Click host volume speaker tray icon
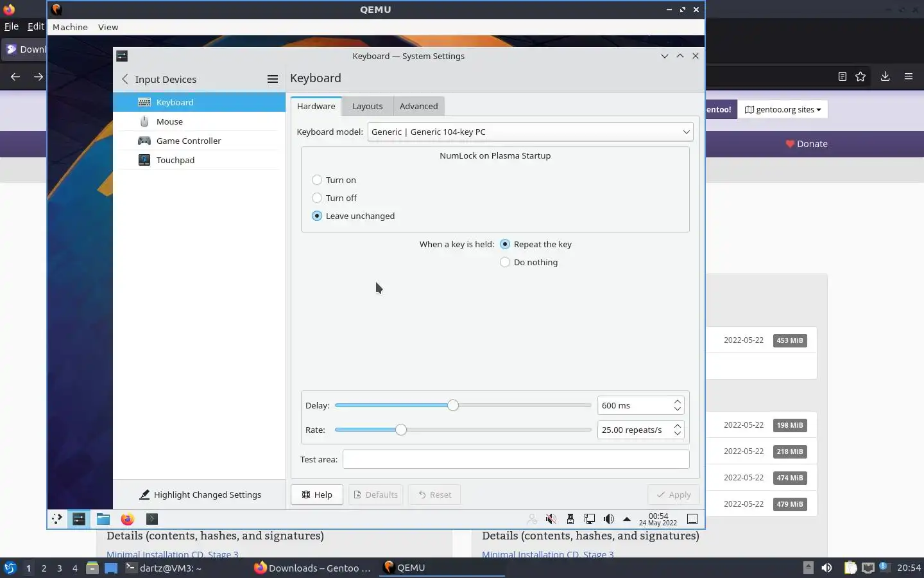 827,568
